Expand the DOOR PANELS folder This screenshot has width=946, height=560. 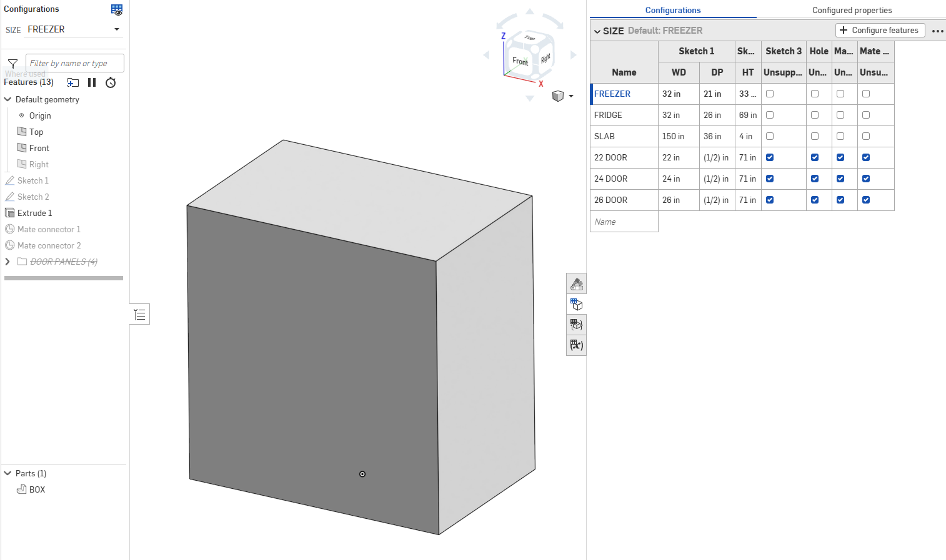click(x=8, y=262)
